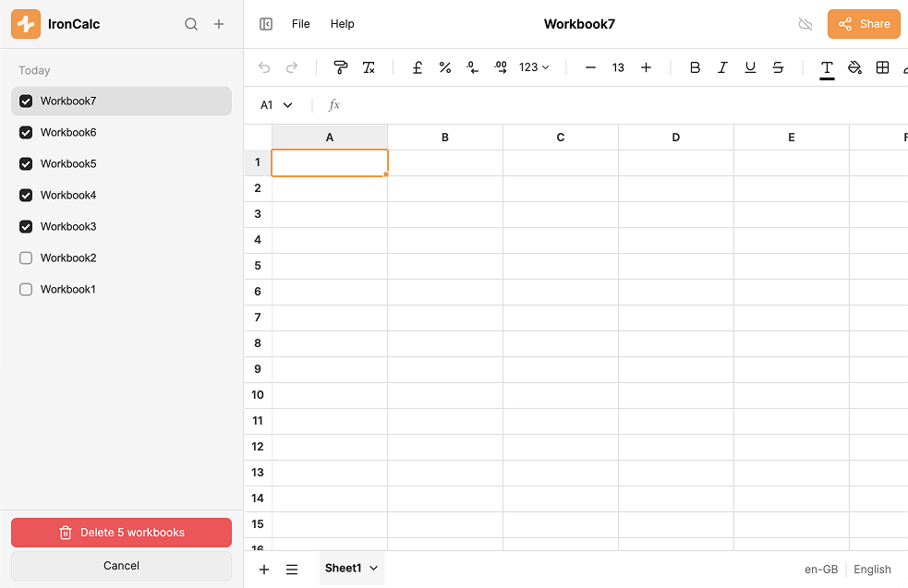The image size is (908, 588).
Task: Change language via English button
Action: point(872,570)
